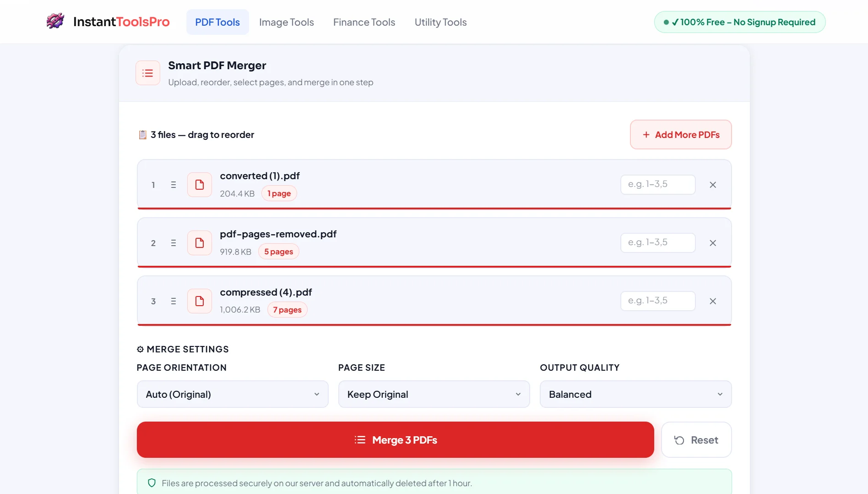Remove pdf-pages-removed.pdf from the list
This screenshot has width=868, height=494.
(713, 243)
